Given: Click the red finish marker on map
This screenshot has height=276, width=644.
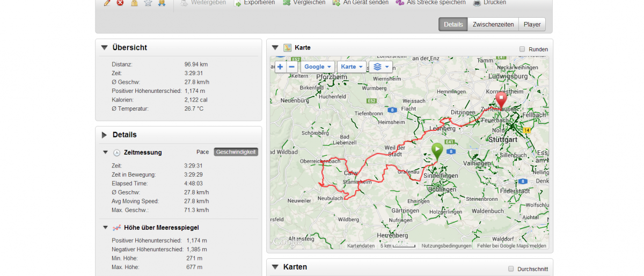Looking at the screenshot, I should pos(501,100).
